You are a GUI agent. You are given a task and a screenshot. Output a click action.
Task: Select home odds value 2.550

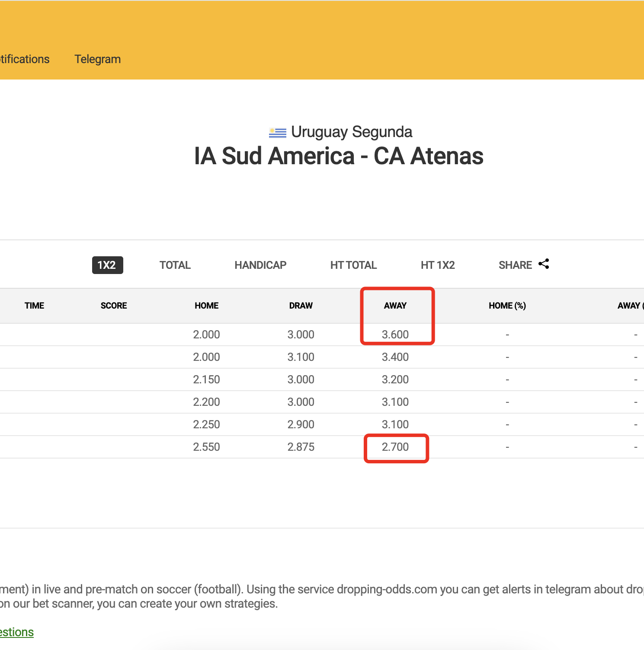point(207,447)
